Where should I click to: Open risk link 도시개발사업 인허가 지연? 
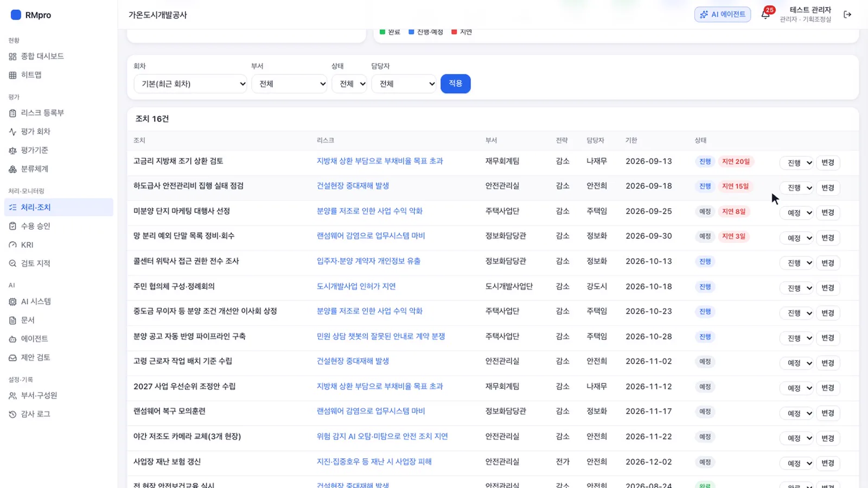coord(356,286)
